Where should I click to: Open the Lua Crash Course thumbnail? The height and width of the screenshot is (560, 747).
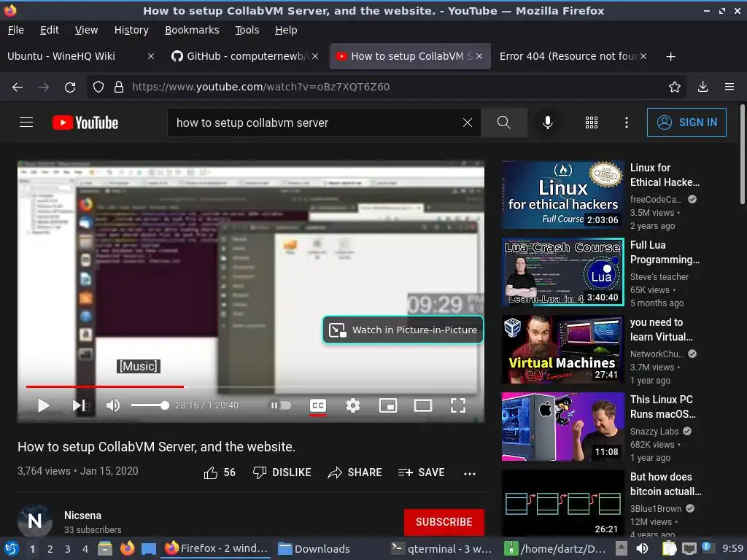pyautogui.click(x=562, y=272)
